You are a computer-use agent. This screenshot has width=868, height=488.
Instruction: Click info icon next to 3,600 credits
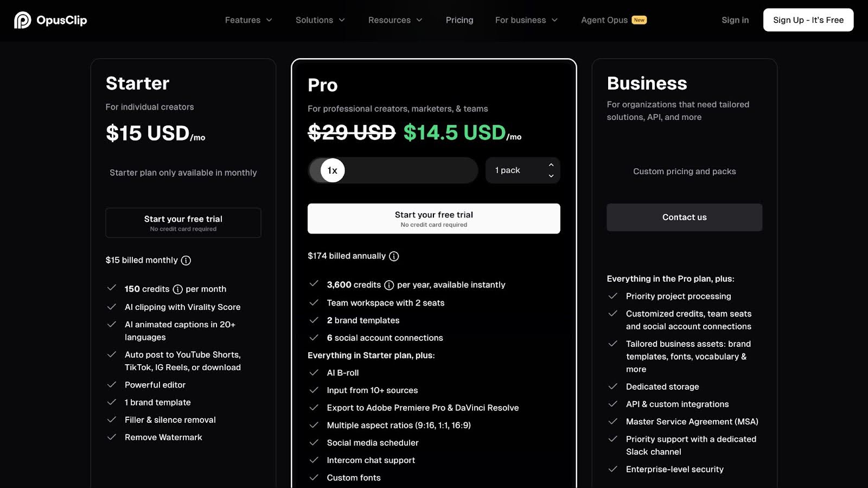[389, 285]
